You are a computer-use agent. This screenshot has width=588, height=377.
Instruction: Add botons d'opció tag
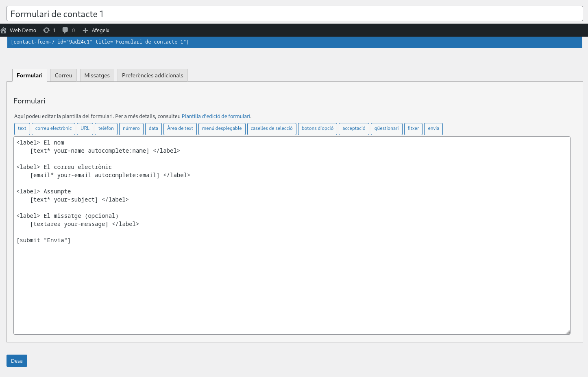click(317, 129)
